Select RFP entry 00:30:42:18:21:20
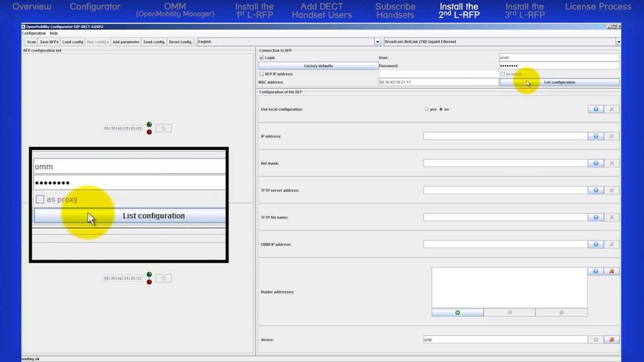The height and width of the screenshot is (362, 644). (x=123, y=128)
